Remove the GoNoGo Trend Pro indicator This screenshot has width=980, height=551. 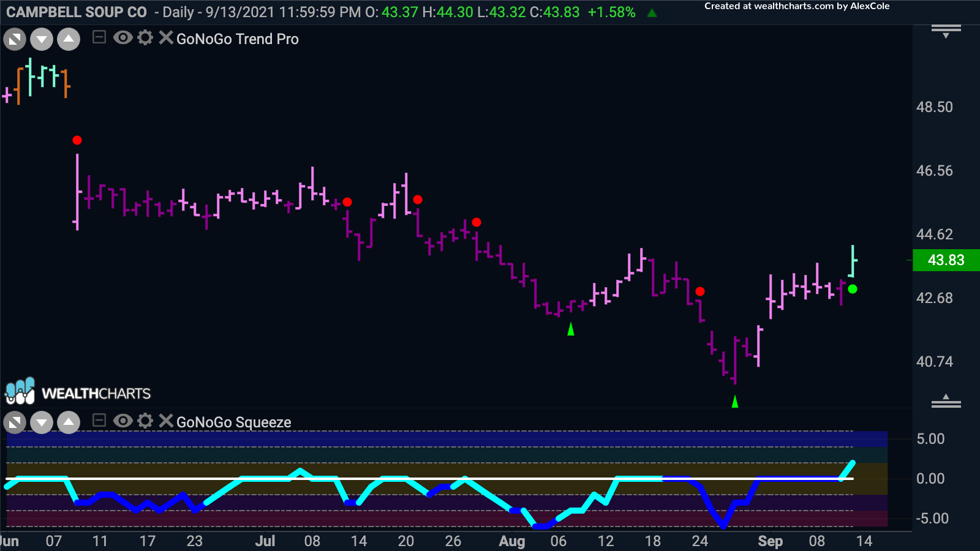pyautogui.click(x=165, y=38)
